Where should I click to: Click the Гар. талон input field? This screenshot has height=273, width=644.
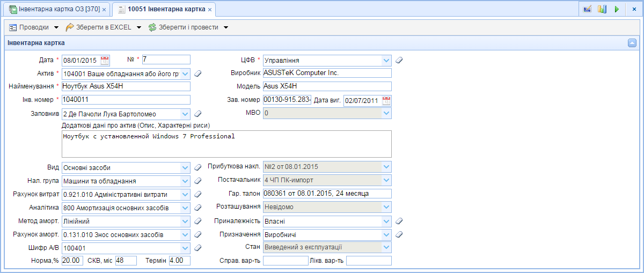(327, 194)
